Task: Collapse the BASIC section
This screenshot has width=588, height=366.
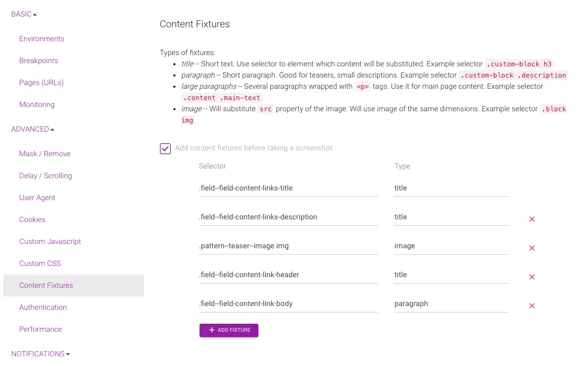Action: click(x=24, y=14)
